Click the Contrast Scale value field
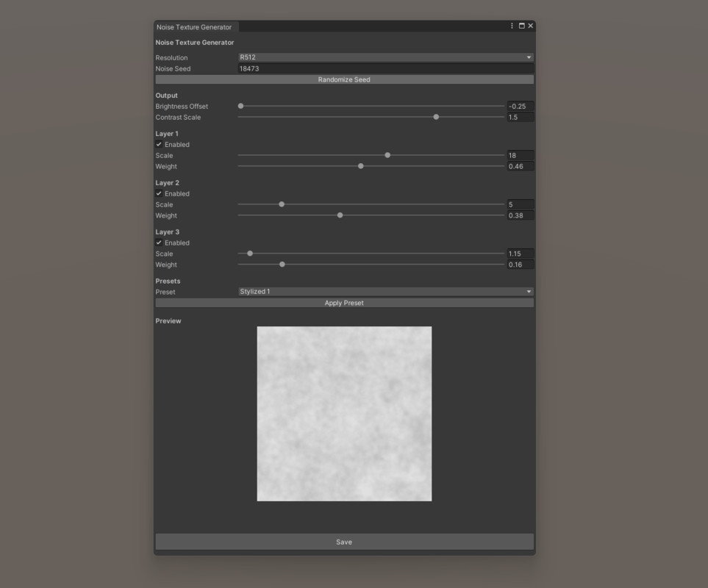 [521, 118]
